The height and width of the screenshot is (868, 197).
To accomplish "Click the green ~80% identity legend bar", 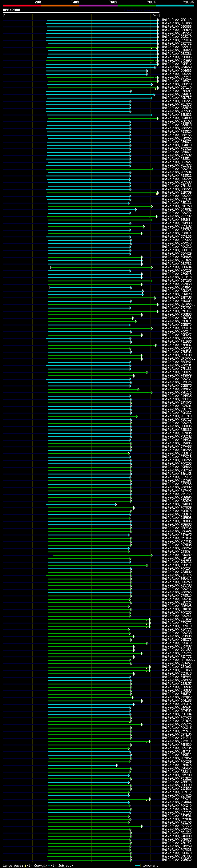I will pos(137,6).
